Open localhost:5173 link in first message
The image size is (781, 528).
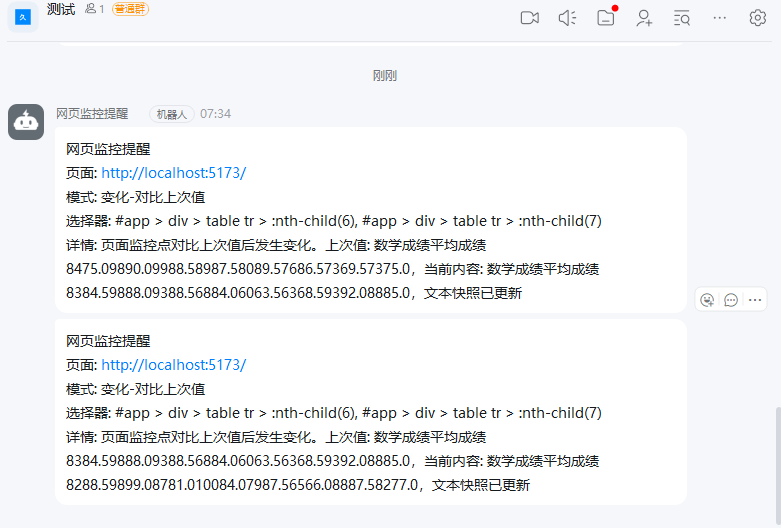coord(174,173)
